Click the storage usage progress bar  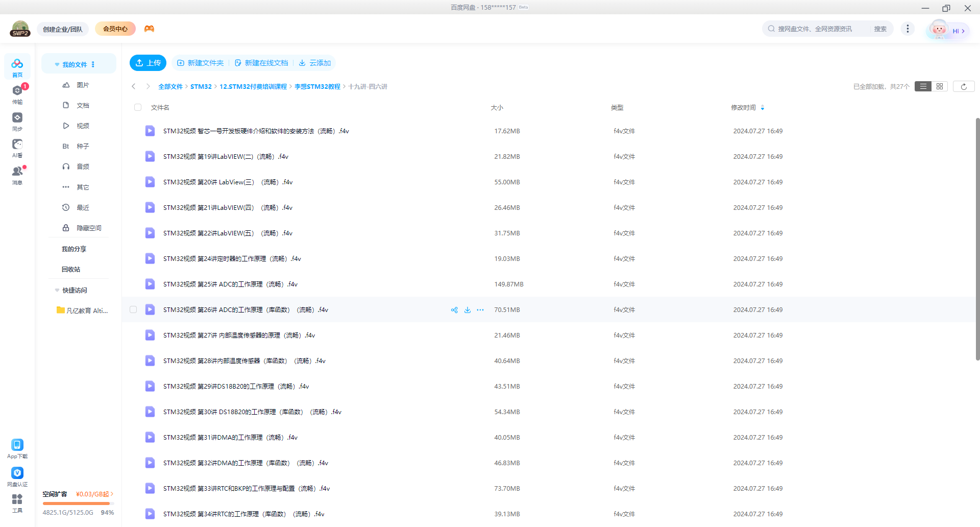click(79, 504)
